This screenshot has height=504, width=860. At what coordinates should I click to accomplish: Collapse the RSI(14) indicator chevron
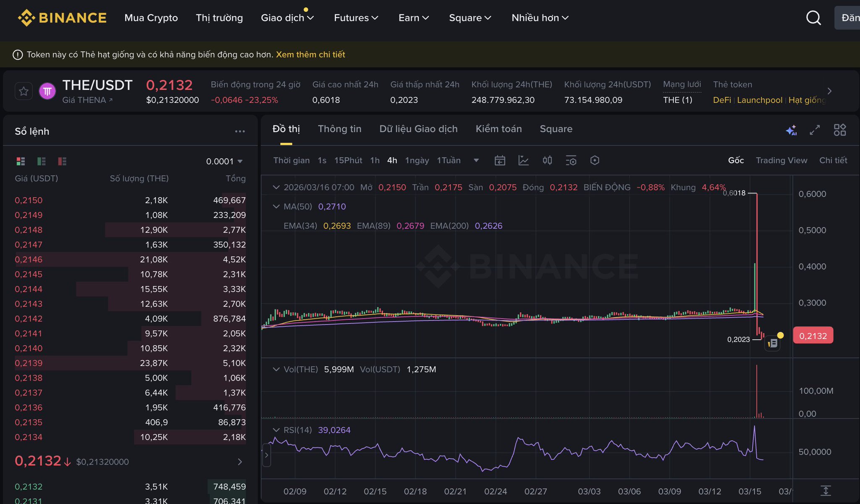tap(276, 430)
